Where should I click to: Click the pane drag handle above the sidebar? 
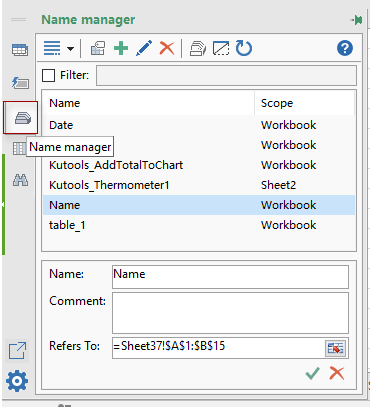pyautogui.click(x=18, y=20)
